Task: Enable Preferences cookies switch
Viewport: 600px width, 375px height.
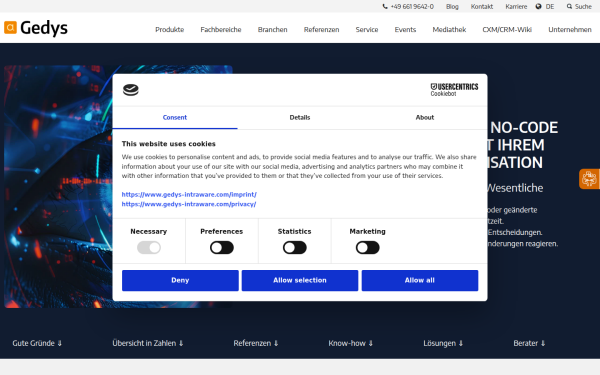Action: (222, 248)
